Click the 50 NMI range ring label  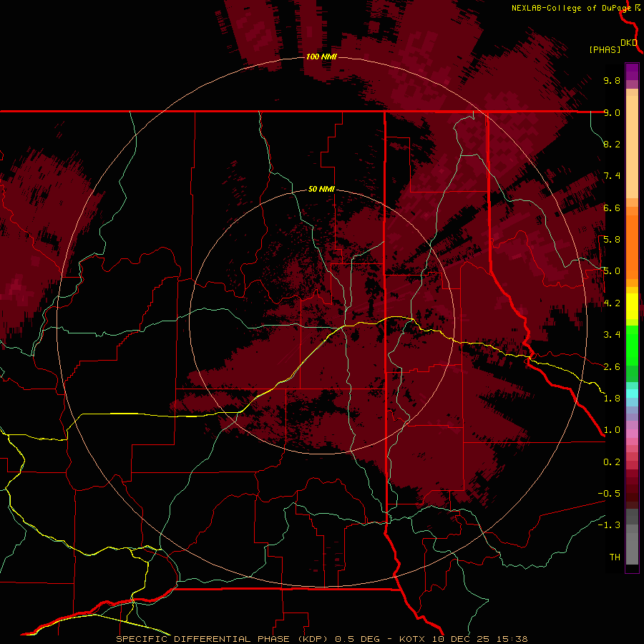321,190
